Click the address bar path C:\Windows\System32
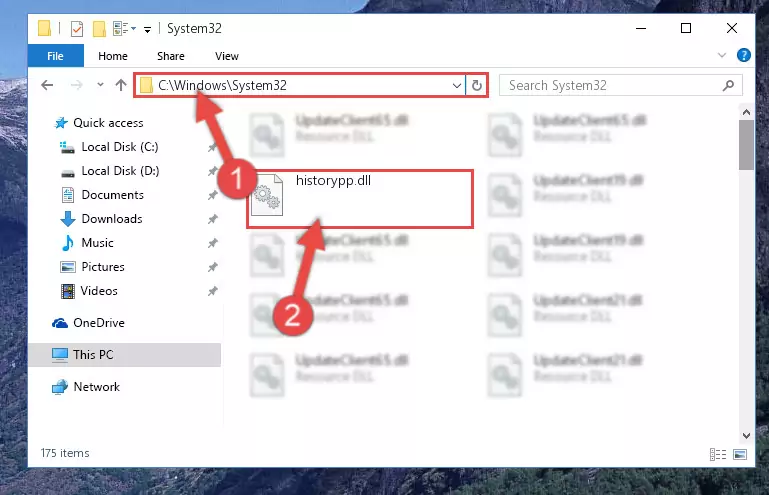This screenshot has width=769, height=495. [222, 85]
